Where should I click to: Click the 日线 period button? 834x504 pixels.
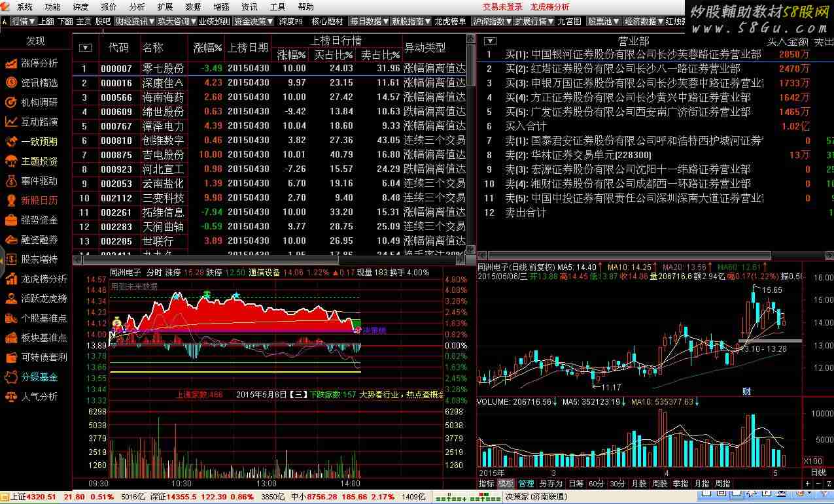818,473
